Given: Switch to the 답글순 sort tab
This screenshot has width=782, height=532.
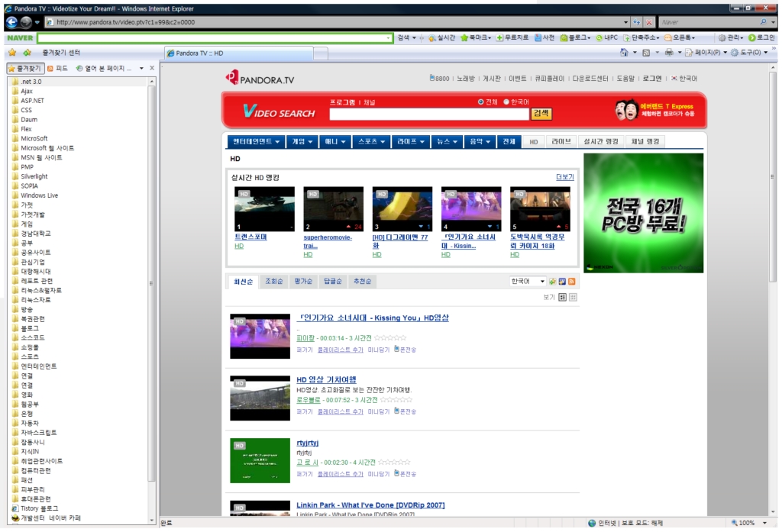Looking at the screenshot, I should 333,281.
